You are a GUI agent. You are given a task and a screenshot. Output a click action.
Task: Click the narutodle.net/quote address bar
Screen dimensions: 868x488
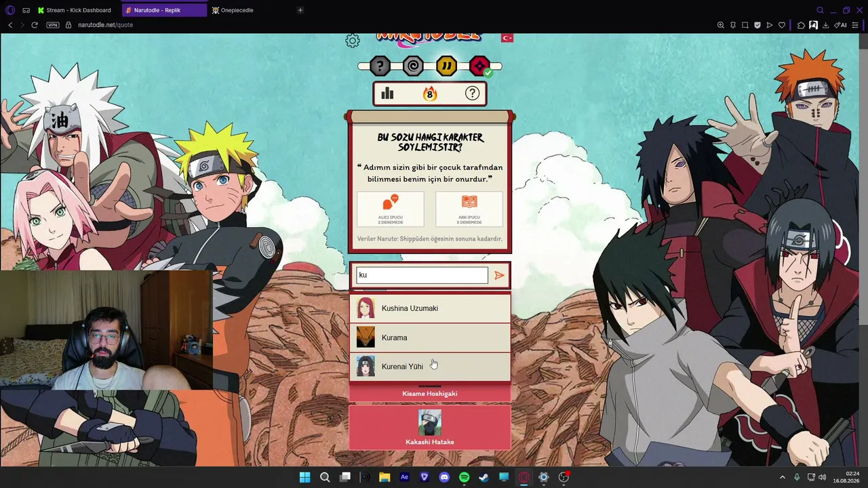point(105,25)
